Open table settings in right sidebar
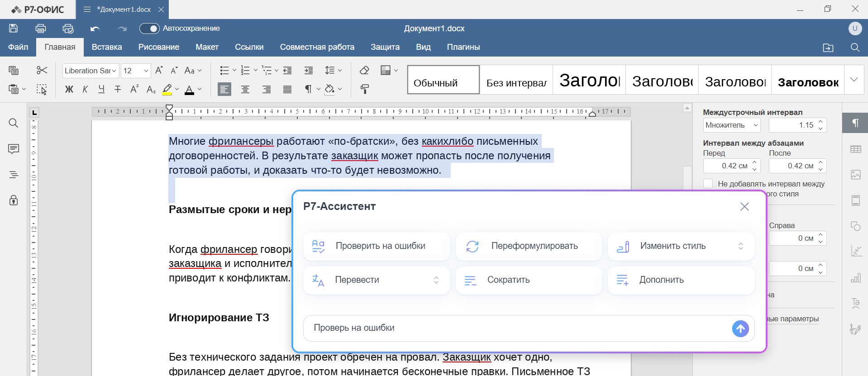Screen dimensions: 868x376 [x=855, y=149]
